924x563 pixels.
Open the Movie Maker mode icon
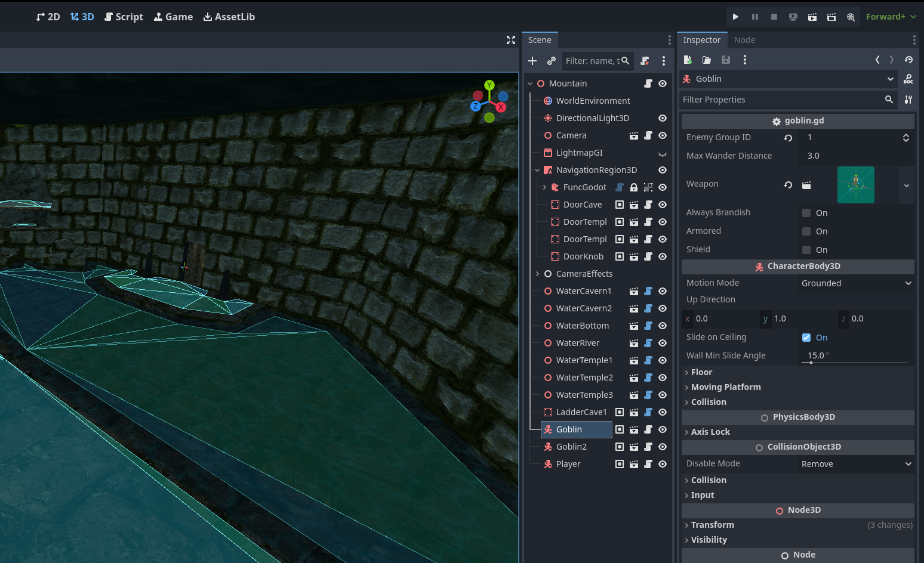[x=851, y=17]
